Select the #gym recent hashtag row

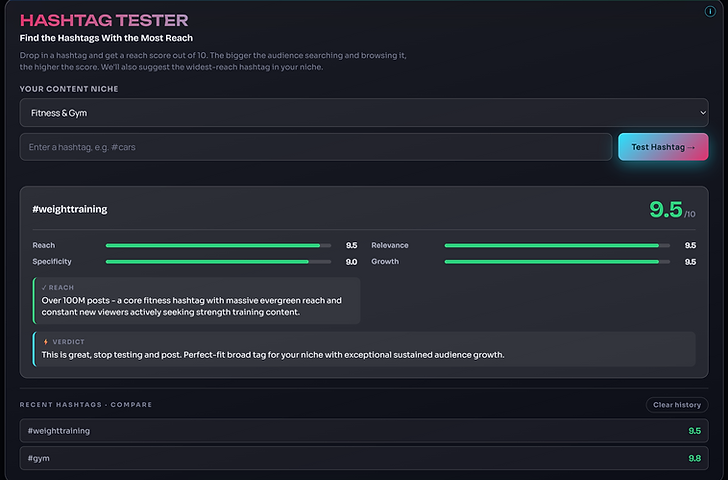pos(364,458)
